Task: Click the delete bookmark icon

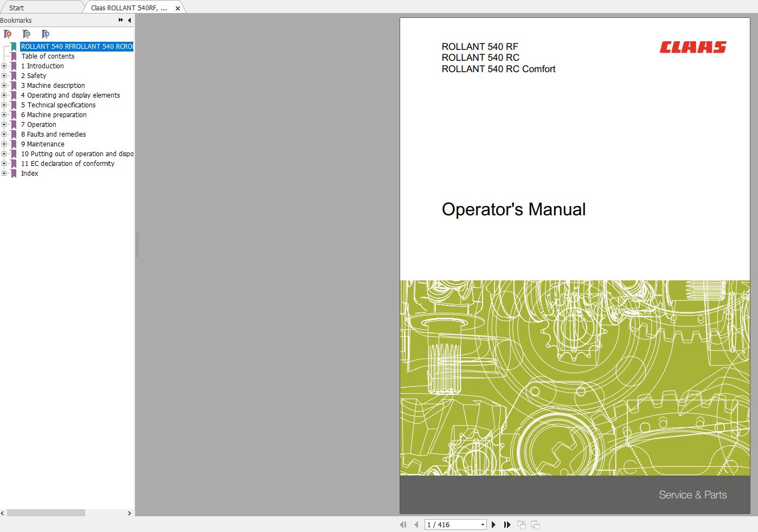Action: (8, 34)
